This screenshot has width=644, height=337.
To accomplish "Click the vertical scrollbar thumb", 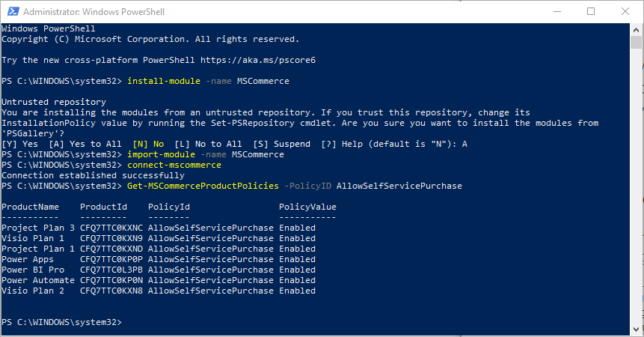I will point(636,43).
